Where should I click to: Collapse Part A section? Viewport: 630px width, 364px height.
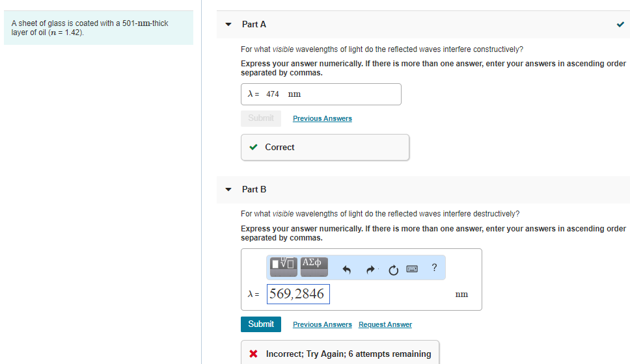(228, 25)
